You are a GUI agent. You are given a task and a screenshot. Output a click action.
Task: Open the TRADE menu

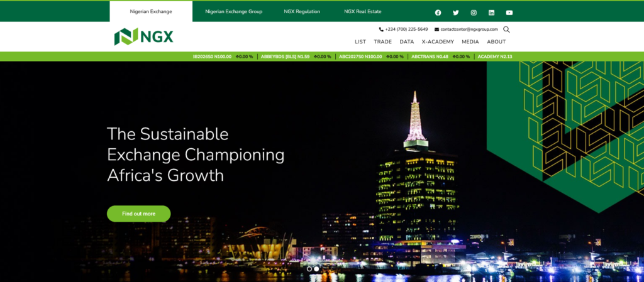tap(383, 42)
